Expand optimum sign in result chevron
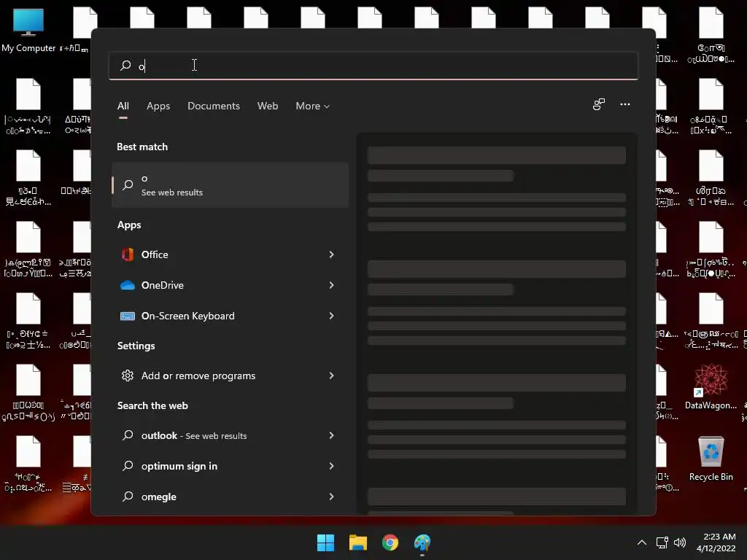The width and height of the screenshot is (747, 560). [x=332, y=466]
